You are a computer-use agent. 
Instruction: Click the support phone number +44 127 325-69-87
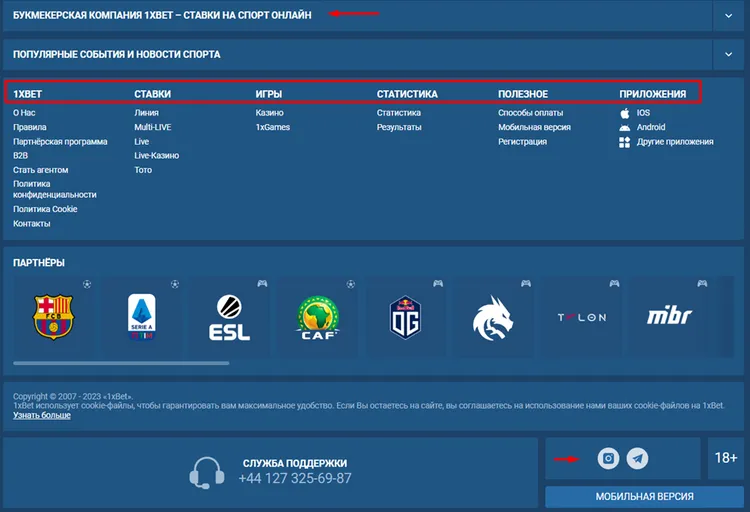tap(295, 478)
